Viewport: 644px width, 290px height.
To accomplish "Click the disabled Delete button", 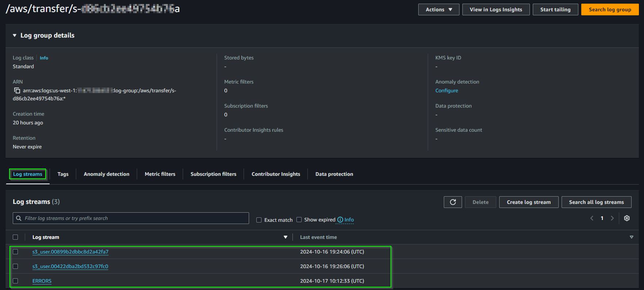I will (x=481, y=202).
